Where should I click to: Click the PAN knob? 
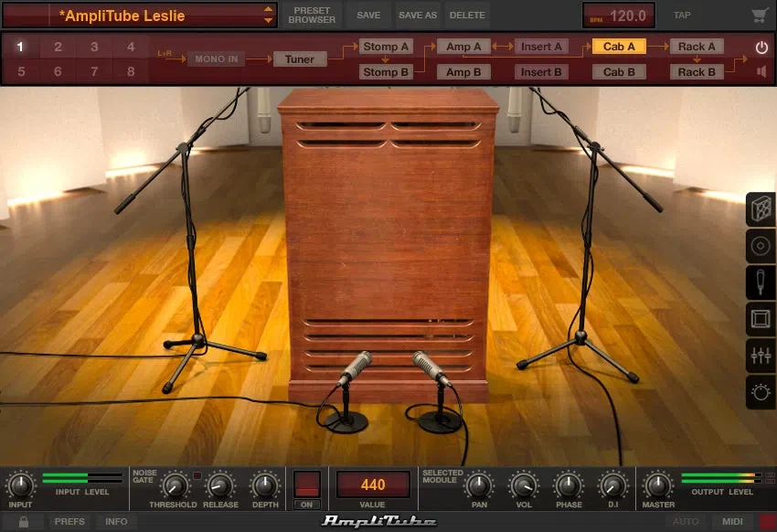(x=479, y=485)
